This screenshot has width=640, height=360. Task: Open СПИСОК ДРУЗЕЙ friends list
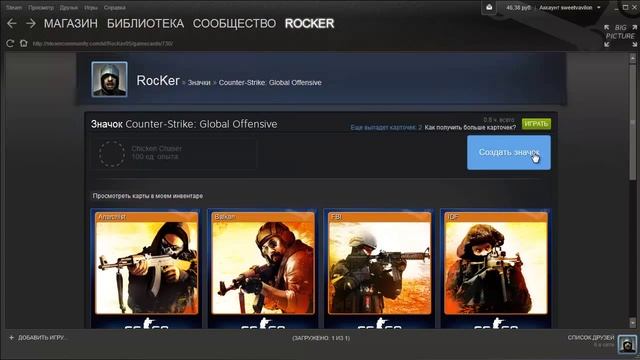(591, 338)
